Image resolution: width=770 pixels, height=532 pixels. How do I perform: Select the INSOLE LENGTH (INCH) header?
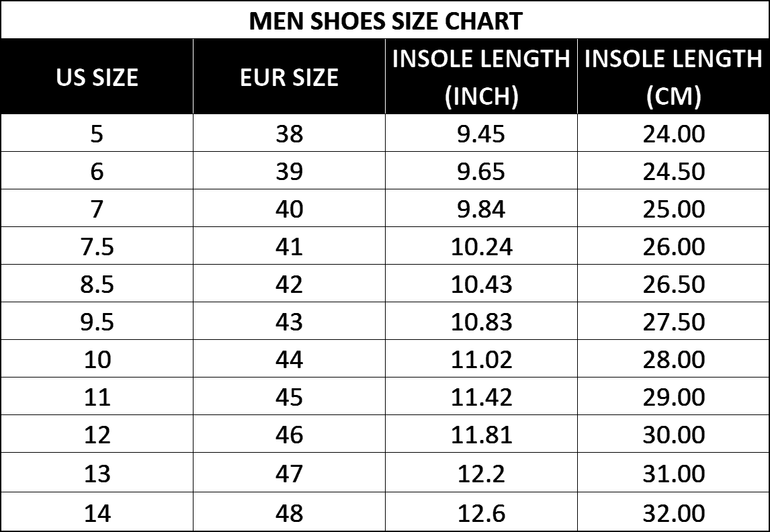pyautogui.click(x=481, y=77)
